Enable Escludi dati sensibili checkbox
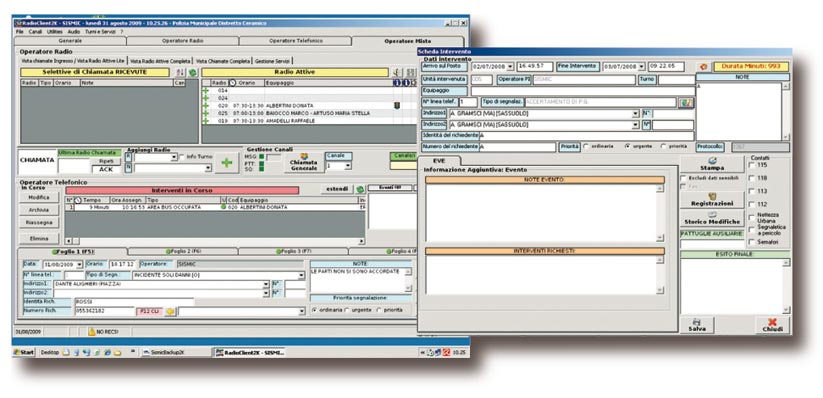This screenshot has height=398, width=823. [683, 178]
